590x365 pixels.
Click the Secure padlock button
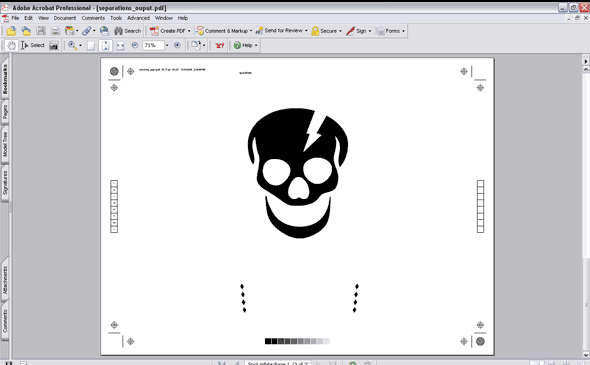click(x=324, y=31)
